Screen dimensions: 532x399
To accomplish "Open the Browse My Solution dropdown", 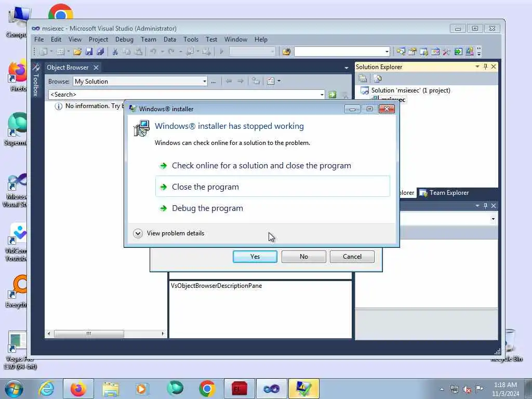I will [x=205, y=82].
